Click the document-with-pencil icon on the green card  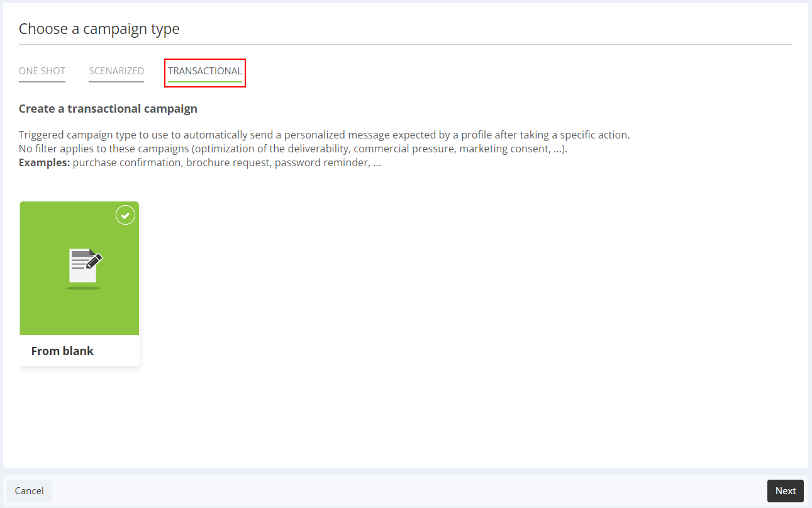85,268
